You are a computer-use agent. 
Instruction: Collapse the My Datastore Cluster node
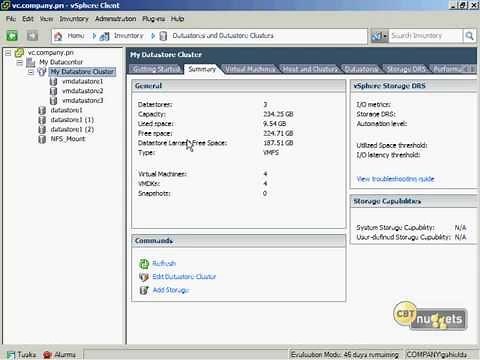click(x=31, y=72)
